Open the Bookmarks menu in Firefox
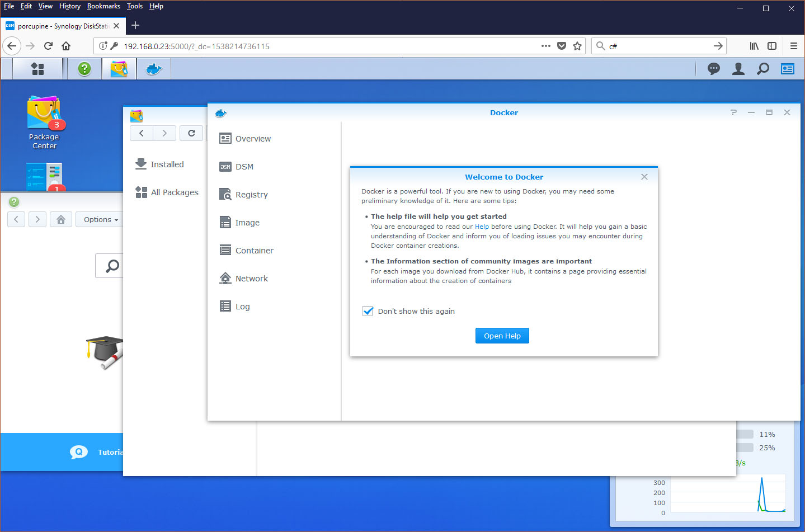Image resolution: width=805 pixels, height=532 pixels. pos(103,6)
